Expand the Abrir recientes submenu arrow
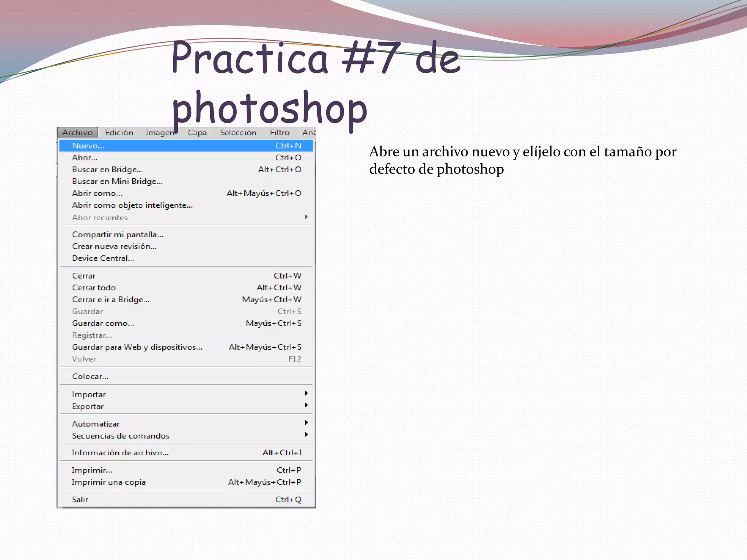 click(x=306, y=217)
